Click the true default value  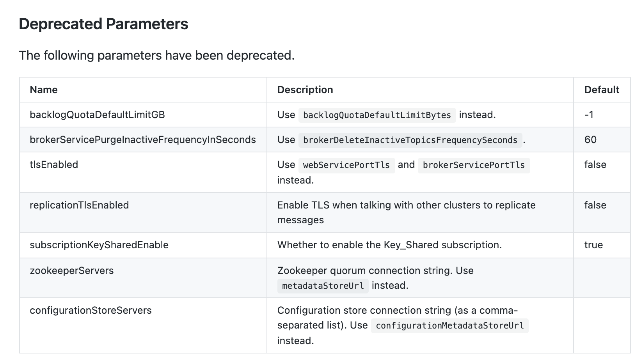593,245
